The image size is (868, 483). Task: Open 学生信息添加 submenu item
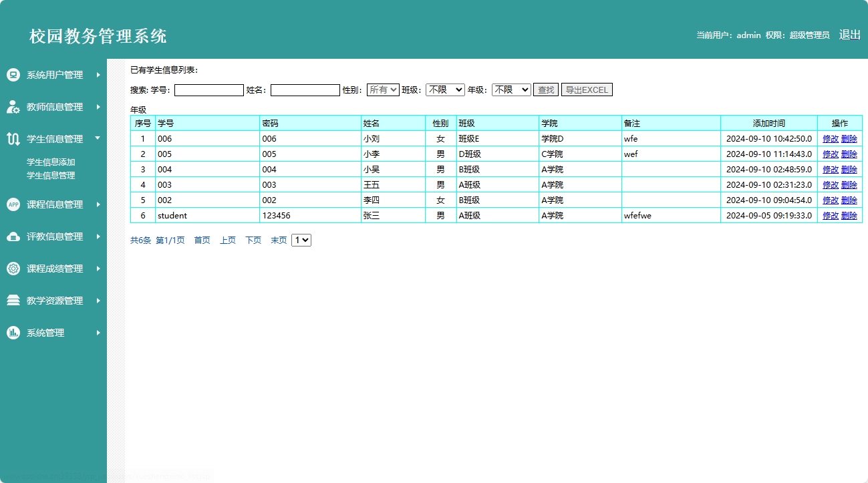pos(51,162)
